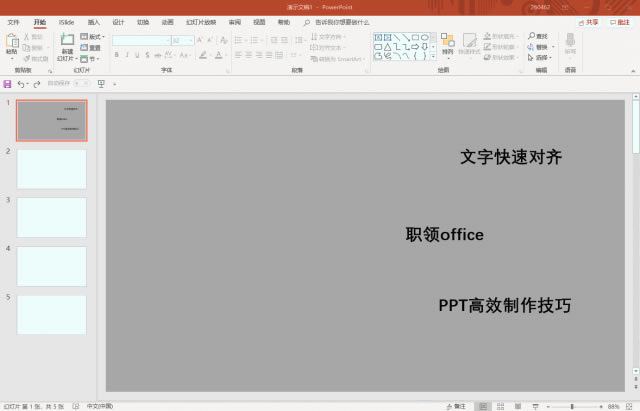
Task: Click the Undo arrow icon
Action: coord(21,84)
